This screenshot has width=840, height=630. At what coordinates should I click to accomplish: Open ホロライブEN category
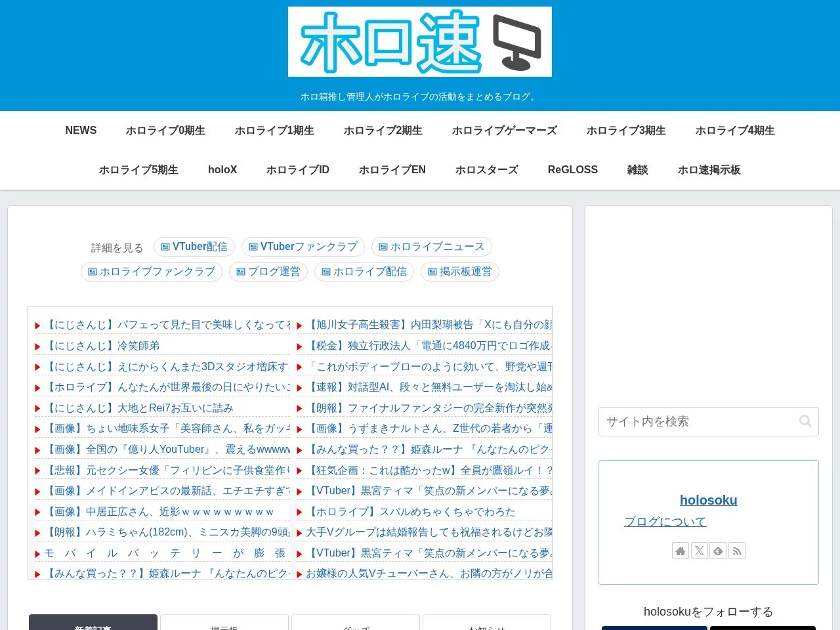coord(392,170)
